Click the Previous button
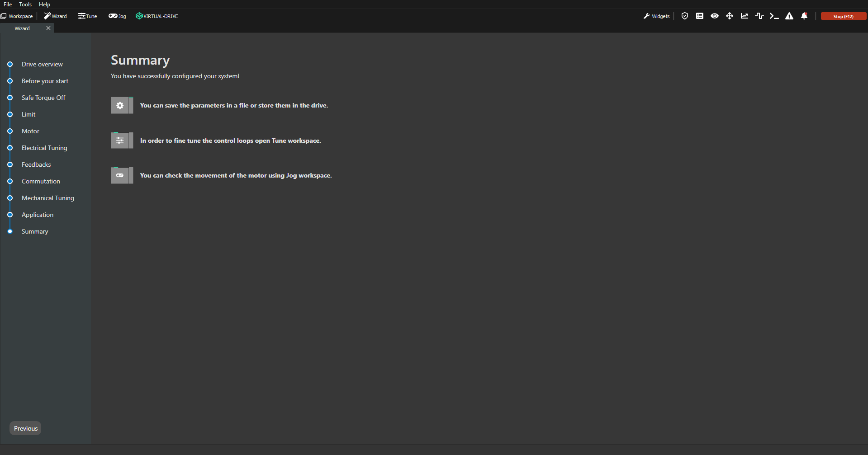Image resolution: width=868 pixels, height=455 pixels. (x=26, y=428)
